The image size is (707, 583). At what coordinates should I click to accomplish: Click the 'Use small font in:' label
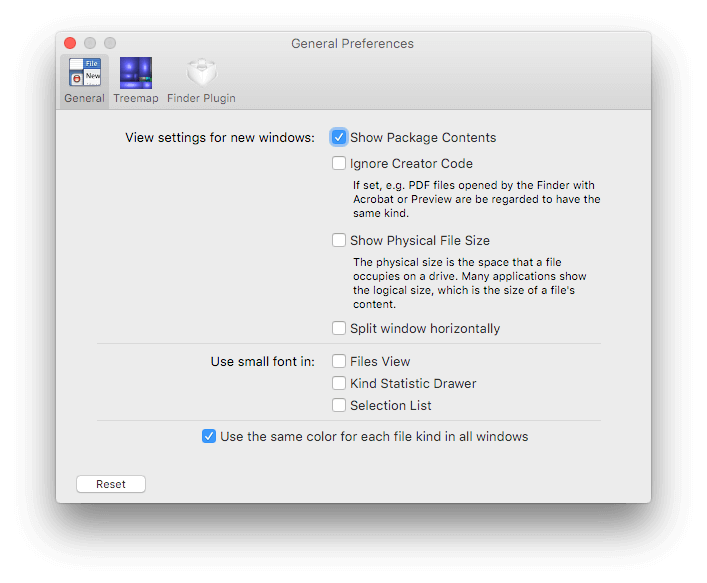(263, 362)
